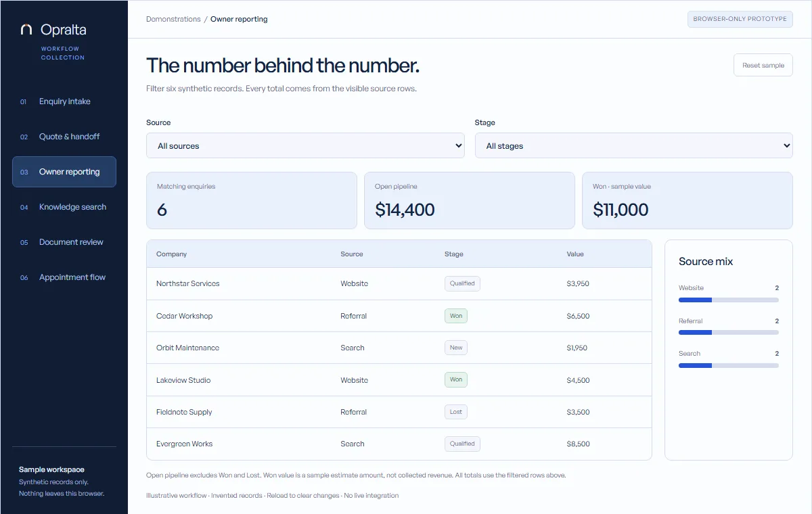Click the Source mix panel heading
The image size is (812, 514).
tap(706, 262)
